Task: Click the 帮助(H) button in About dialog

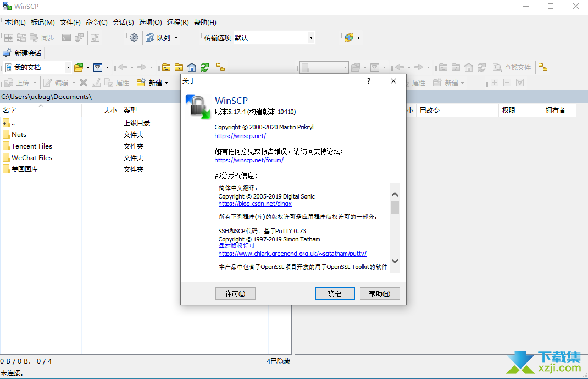Action: click(380, 294)
